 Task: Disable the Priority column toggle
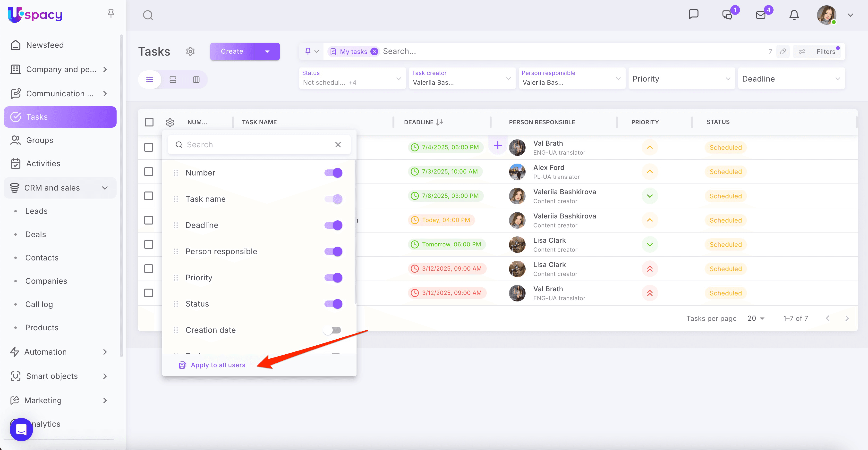point(333,277)
